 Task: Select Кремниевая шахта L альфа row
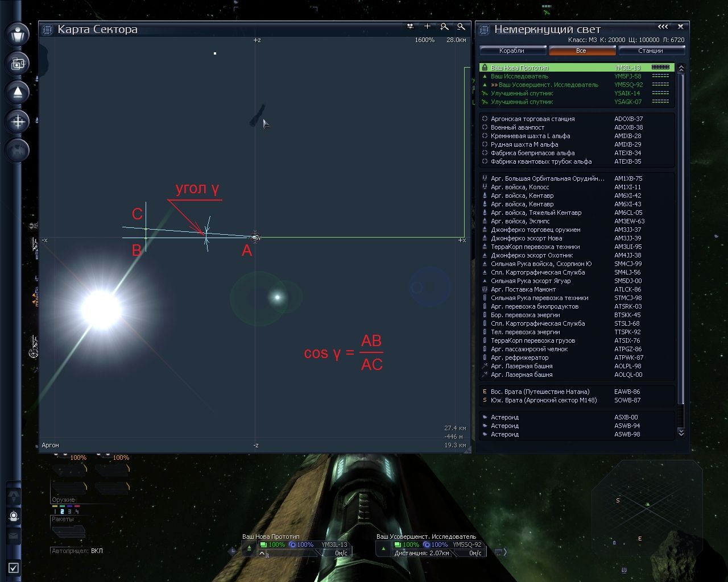pyautogui.click(x=577, y=136)
